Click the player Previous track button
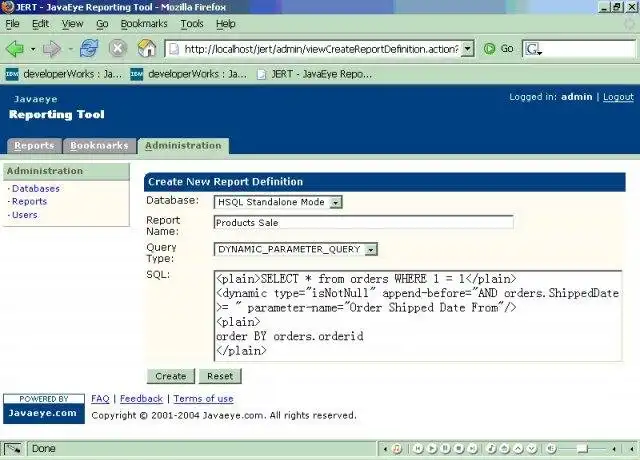 (x=418, y=449)
